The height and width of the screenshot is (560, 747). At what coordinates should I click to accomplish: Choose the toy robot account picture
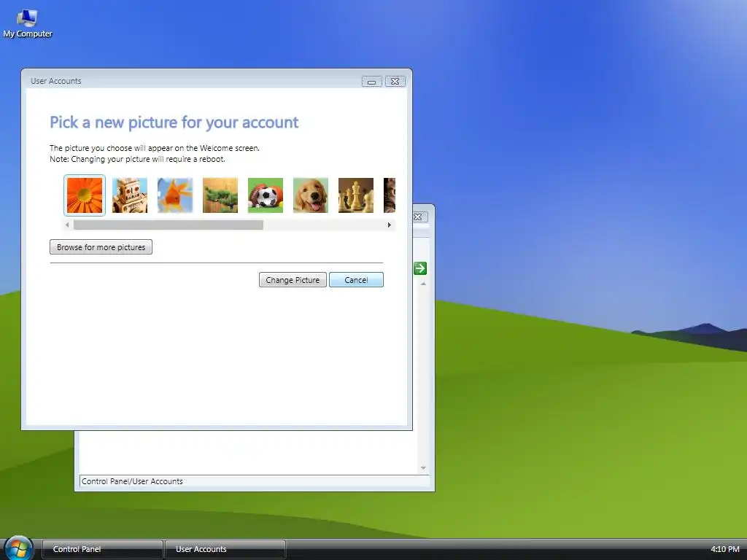(130, 195)
